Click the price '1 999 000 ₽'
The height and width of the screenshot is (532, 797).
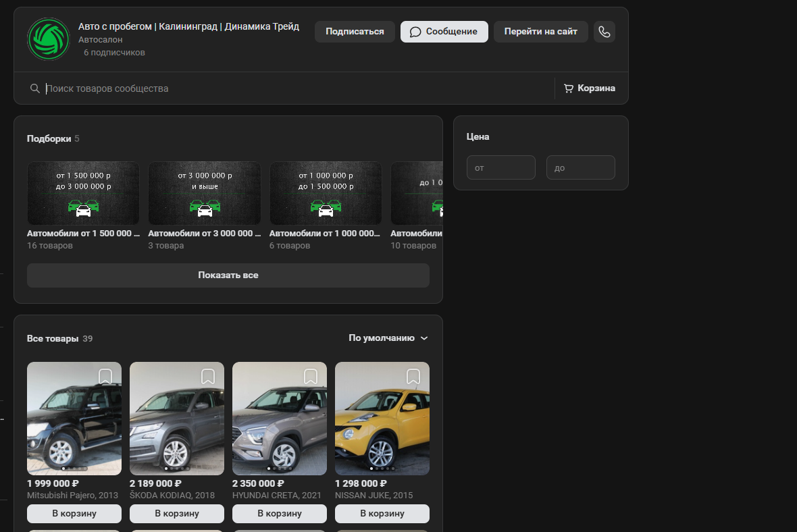53,483
